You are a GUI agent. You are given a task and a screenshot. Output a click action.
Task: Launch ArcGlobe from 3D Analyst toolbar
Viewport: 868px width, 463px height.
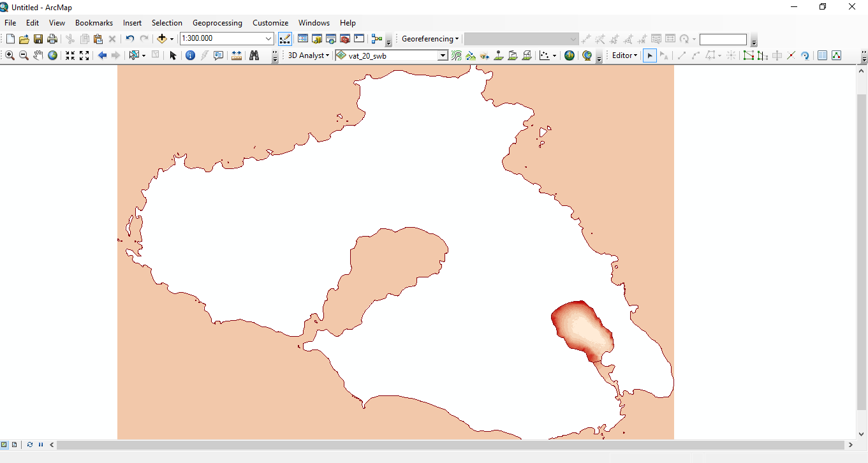tap(587, 55)
